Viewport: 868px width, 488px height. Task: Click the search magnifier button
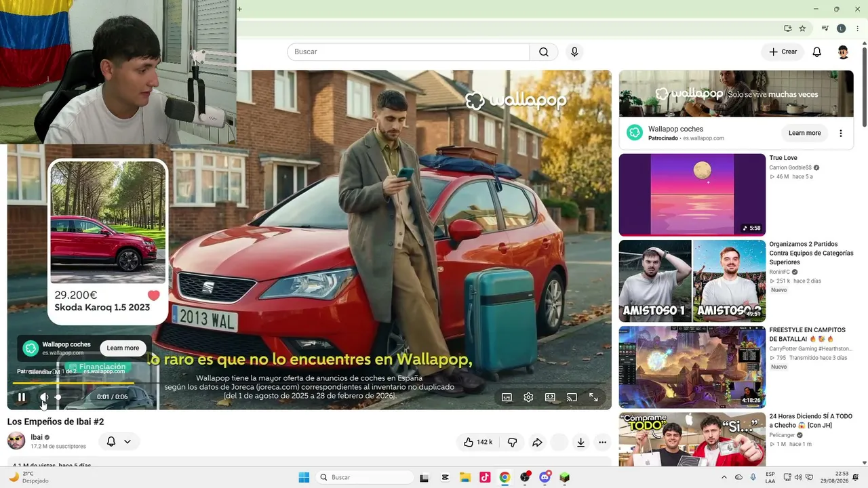click(544, 52)
